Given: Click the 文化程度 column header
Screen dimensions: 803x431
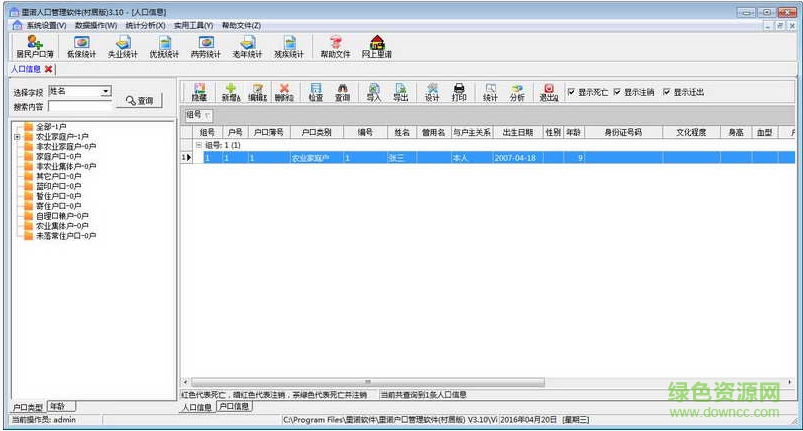Looking at the screenshot, I should tap(691, 133).
